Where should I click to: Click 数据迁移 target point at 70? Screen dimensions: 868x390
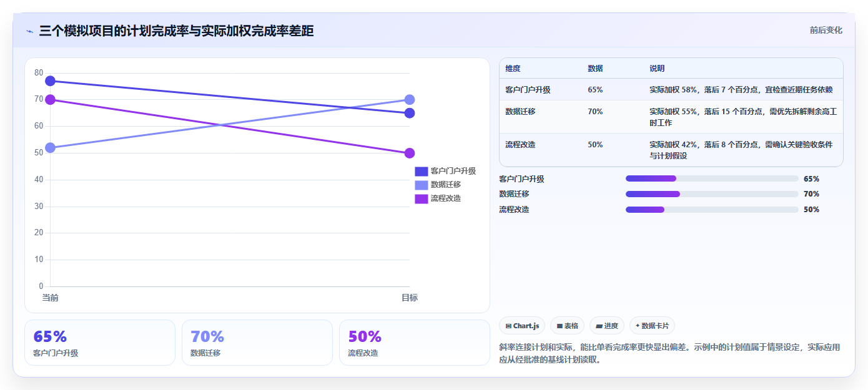(410, 100)
